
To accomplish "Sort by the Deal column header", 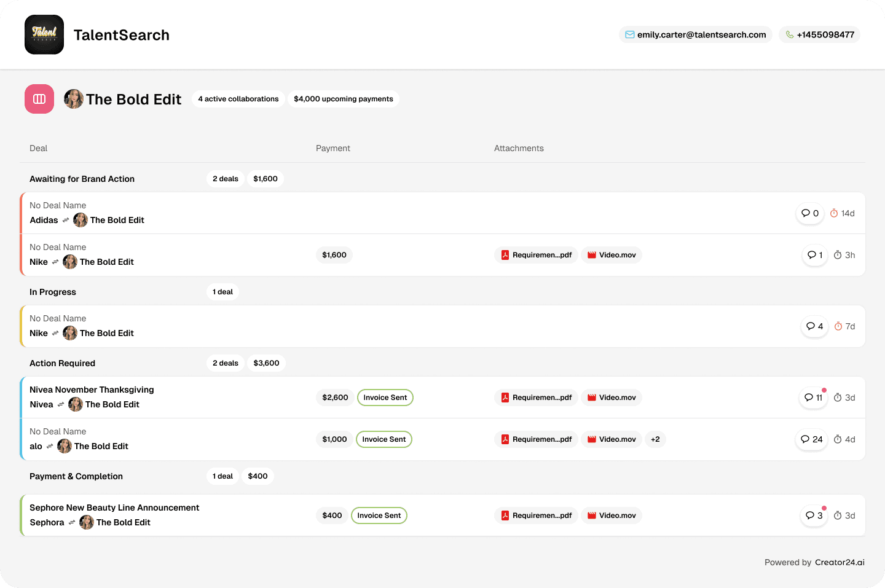I will (38, 148).
